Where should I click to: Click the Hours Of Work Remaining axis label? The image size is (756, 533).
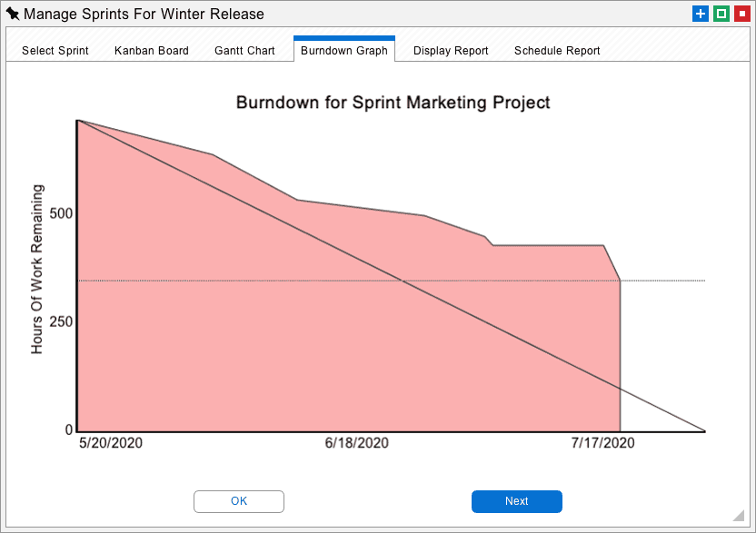tap(37, 270)
